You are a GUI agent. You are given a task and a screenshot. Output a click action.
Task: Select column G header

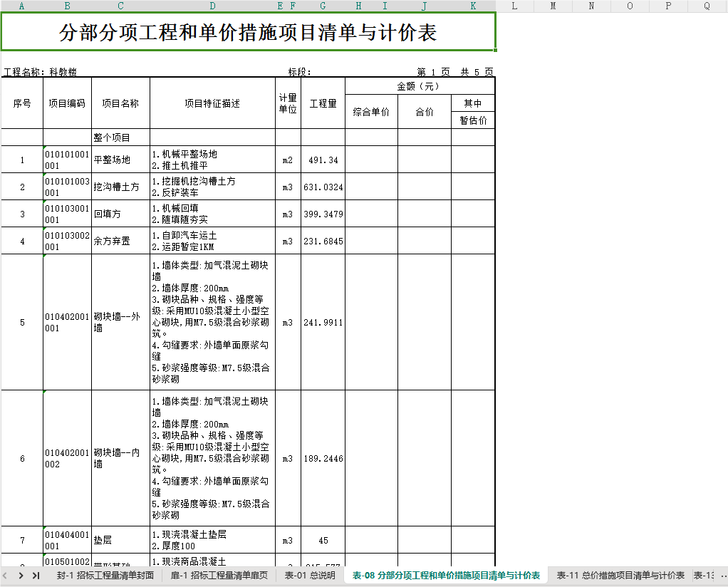pyautogui.click(x=323, y=6)
